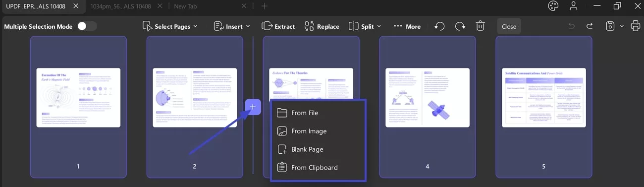Open the user account icon

tap(573, 6)
